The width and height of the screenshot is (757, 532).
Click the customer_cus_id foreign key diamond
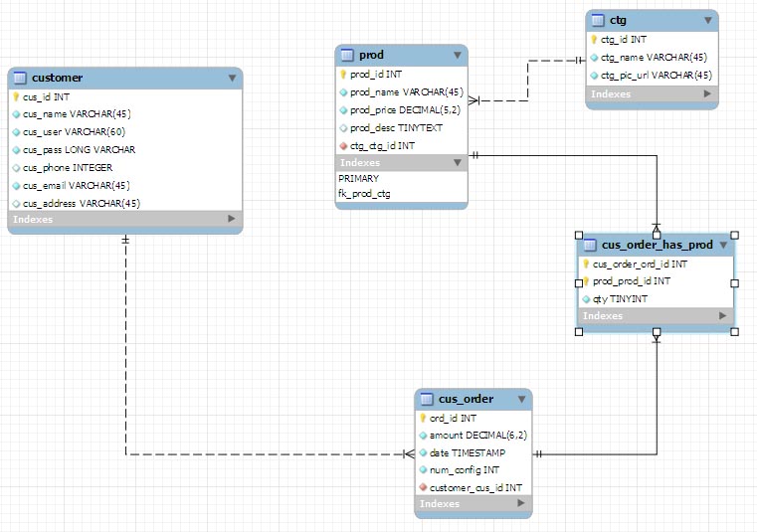[x=423, y=487]
